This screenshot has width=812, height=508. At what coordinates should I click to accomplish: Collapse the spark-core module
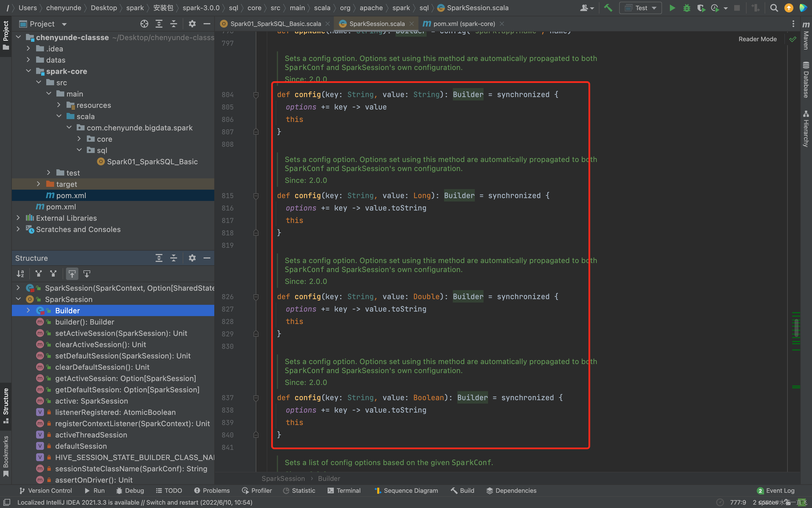tap(28, 71)
